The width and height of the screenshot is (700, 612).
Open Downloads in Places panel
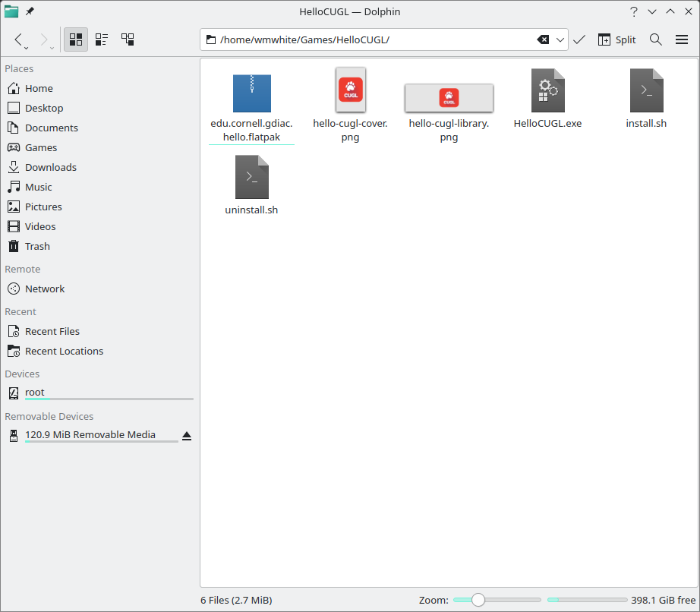point(50,167)
